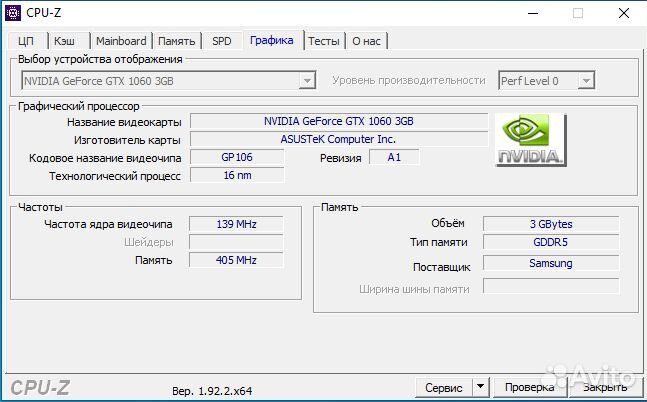Click the Ширина шины памяти label
The height and width of the screenshot is (402, 647).
[414, 289]
